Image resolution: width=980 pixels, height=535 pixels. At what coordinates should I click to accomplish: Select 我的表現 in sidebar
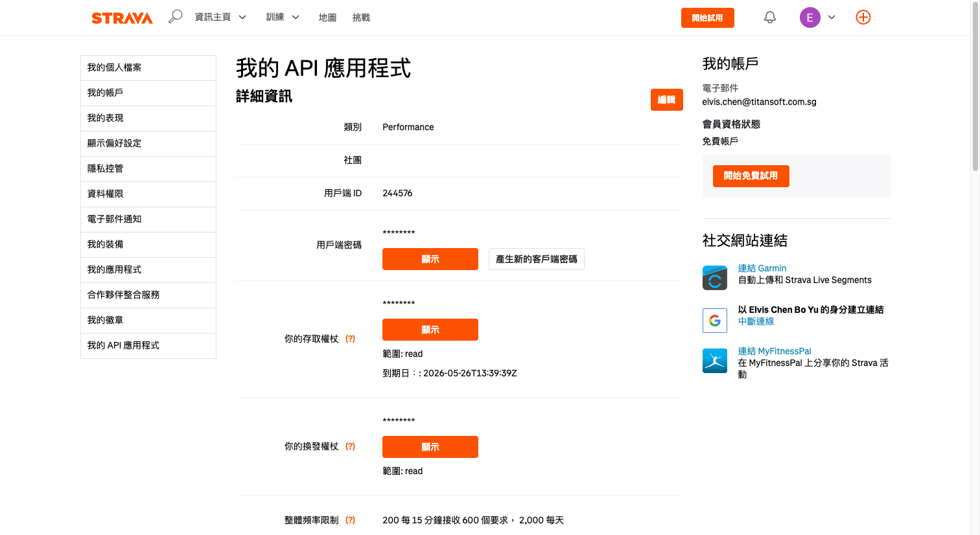(x=148, y=119)
